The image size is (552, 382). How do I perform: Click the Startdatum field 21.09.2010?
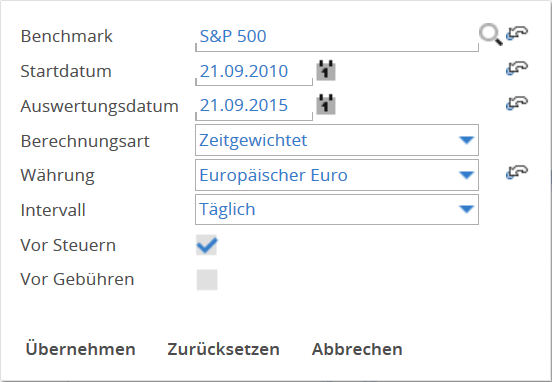(254, 71)
